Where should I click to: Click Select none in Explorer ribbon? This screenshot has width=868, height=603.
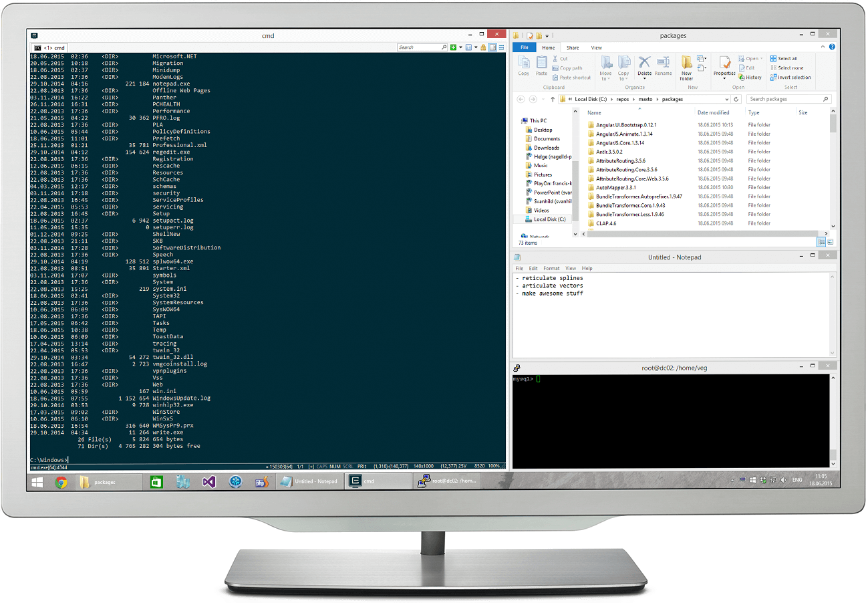click(x=786, y=68)
